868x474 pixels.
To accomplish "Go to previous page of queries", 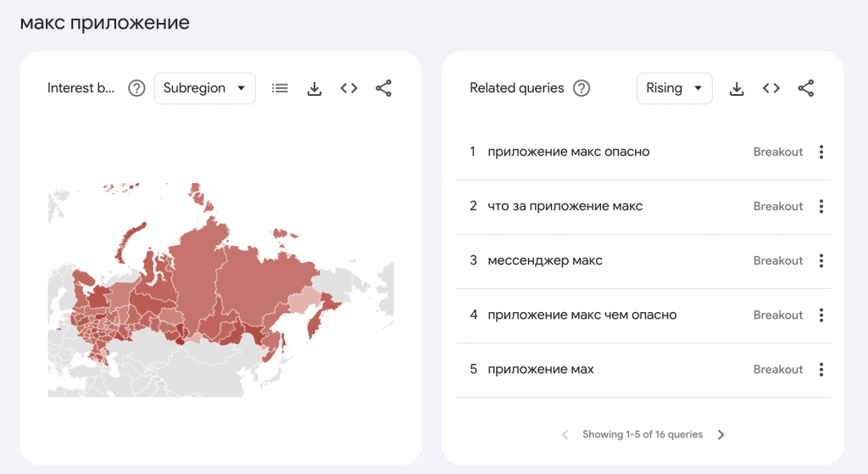I will (x=565, y=435).
